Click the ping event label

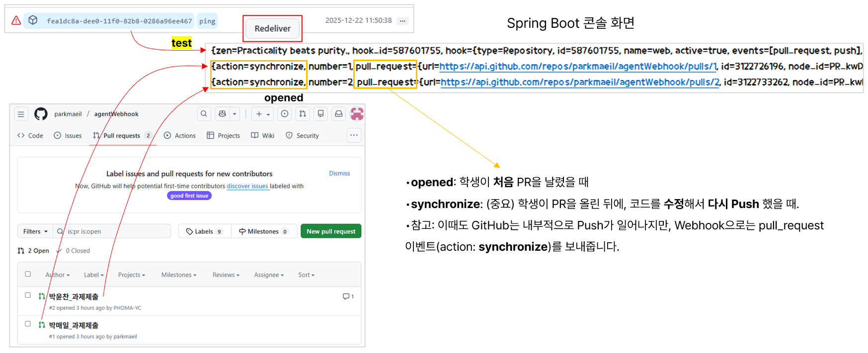coord(207,21)
